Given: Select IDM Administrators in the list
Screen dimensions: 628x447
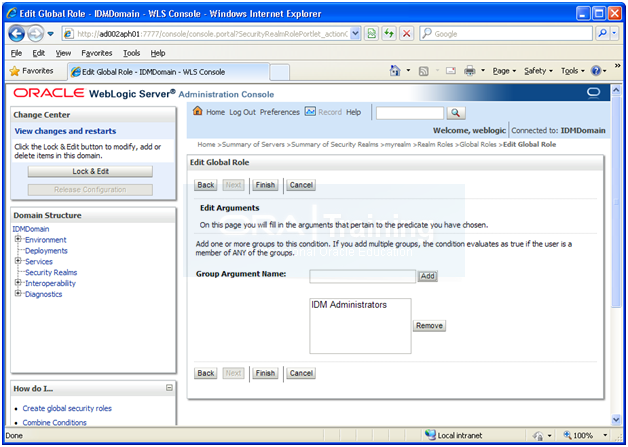Looking at the screenshot, I should 349,305.
